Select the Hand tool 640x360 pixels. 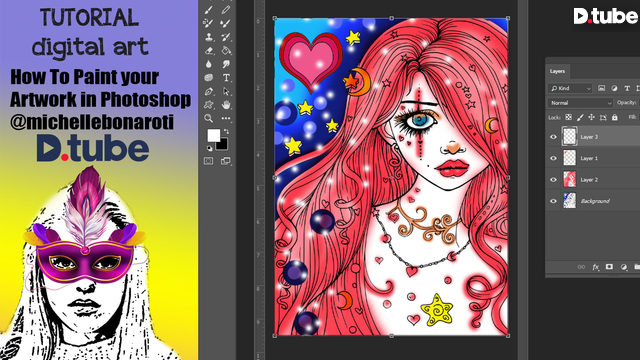[226, 105]
